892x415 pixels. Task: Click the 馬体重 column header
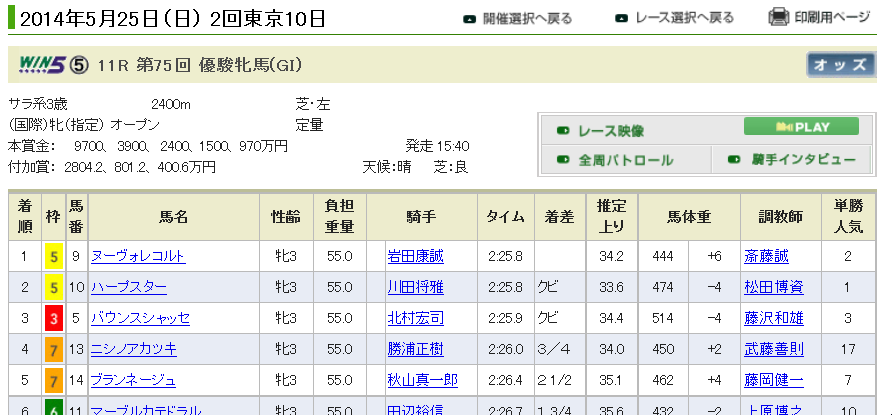pyautogui.click(x=689, y=217)
